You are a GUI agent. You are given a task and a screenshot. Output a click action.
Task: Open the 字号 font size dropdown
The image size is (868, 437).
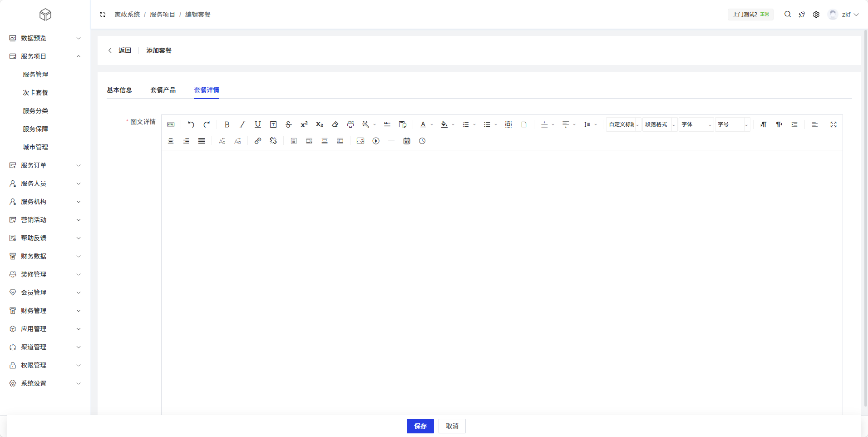[733, 124]
